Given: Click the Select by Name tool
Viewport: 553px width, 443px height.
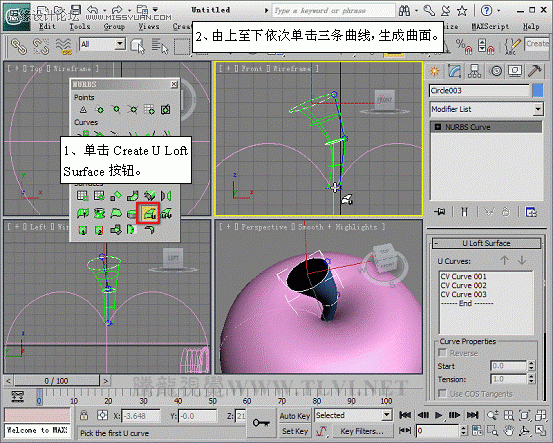Looking at the screenshot, I should [160, 46].
